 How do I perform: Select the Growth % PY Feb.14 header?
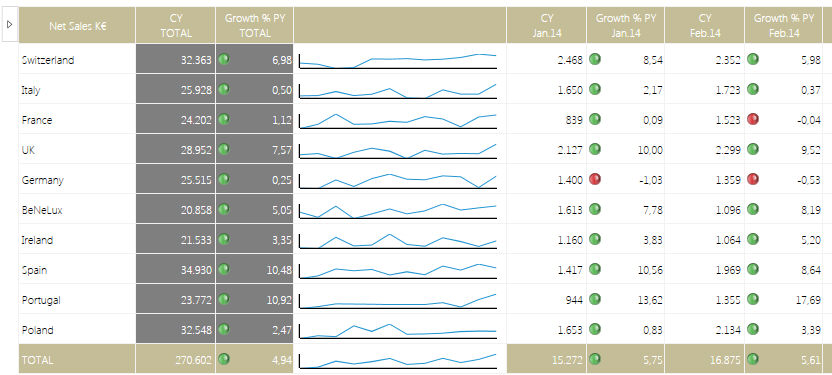784,25
